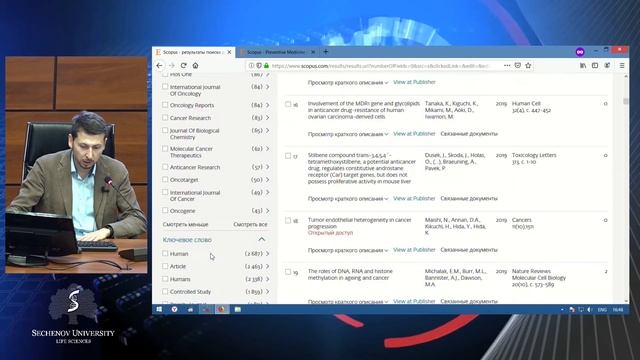Open Связанные документы for result 17
Image resolution: width=640 pixels, height=360 pixels.
coord(469,198)
